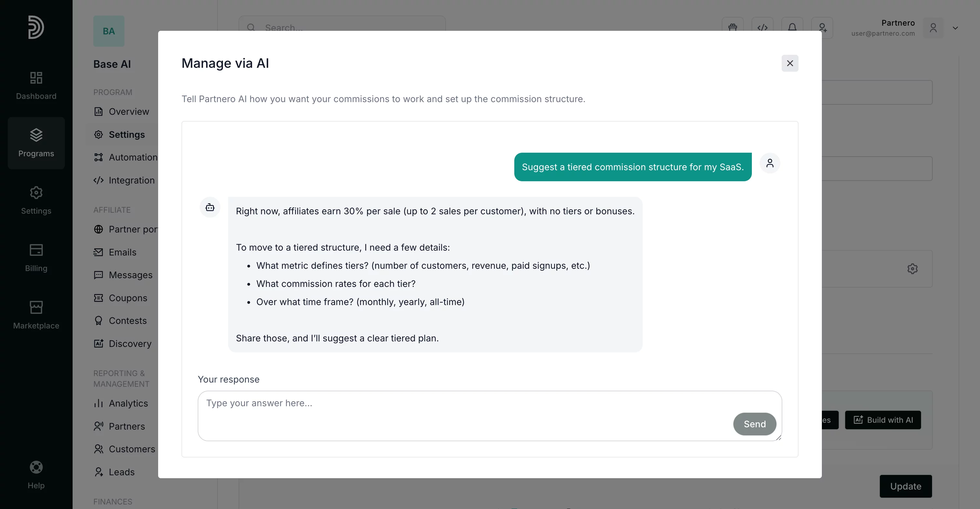
Task: Close the Manage via AI dialog
Action: 790,63
